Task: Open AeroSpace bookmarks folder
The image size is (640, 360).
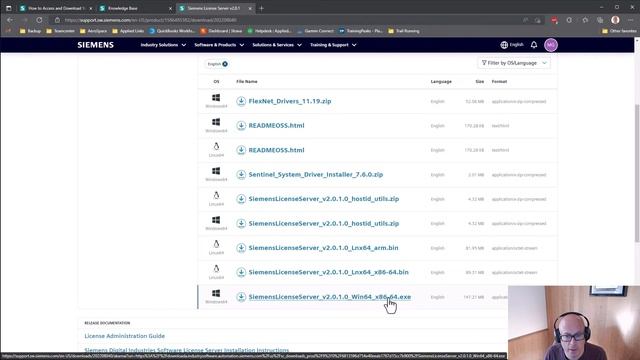Action: [x=93, y=31]
